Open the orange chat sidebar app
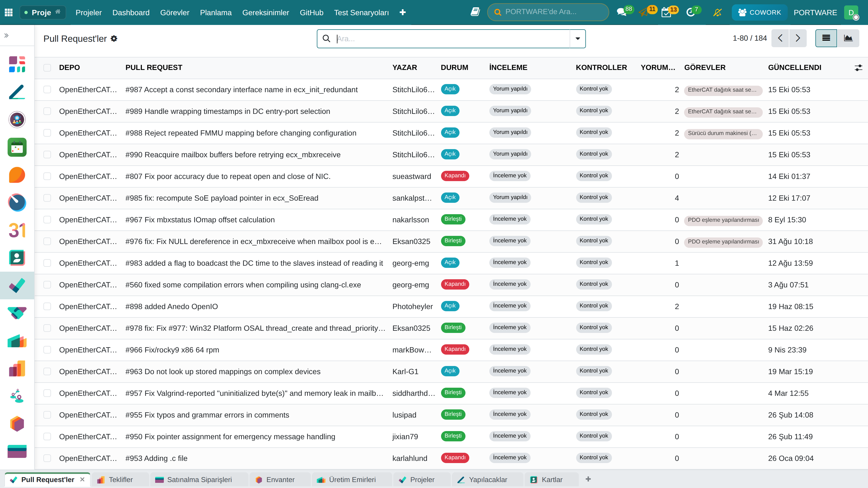The height and width of the screenshot is (488, 868). click(17, 175)
